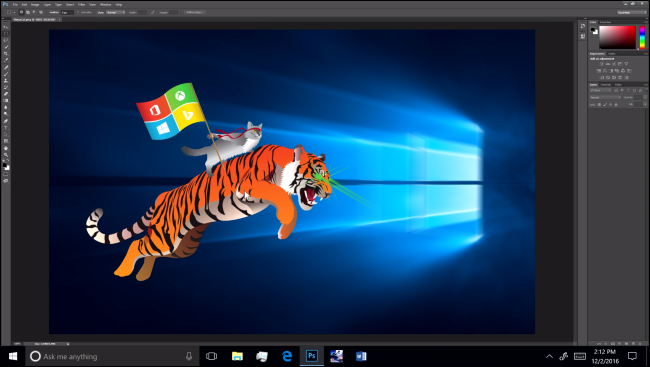Select the Zoom tool
This screenshot has width=650, height=367.
tap(6, 155)
